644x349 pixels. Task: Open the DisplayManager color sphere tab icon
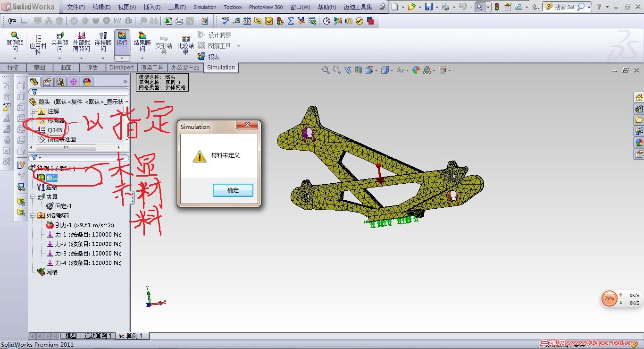(x=87, y=82)
